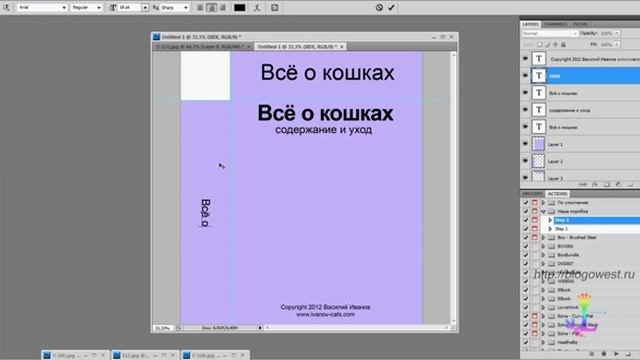Click the zoom percentage field in status bar
The image size is (640, 360).
click(163, 328)
